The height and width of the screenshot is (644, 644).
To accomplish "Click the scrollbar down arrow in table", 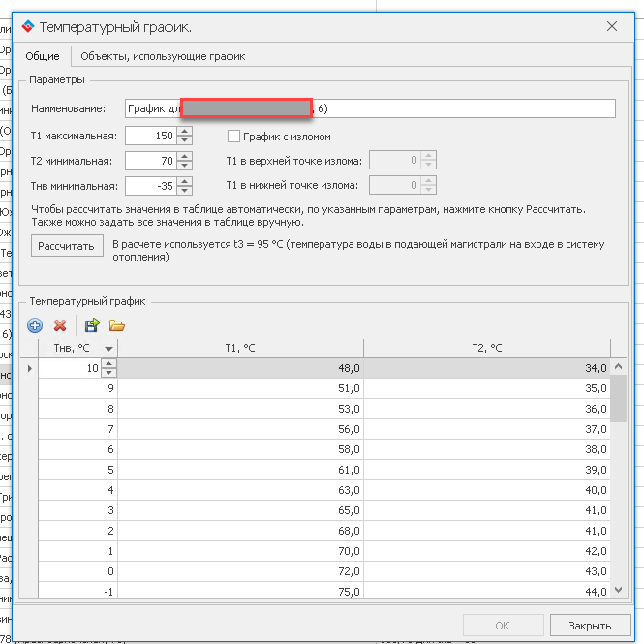I will point(619,590).
